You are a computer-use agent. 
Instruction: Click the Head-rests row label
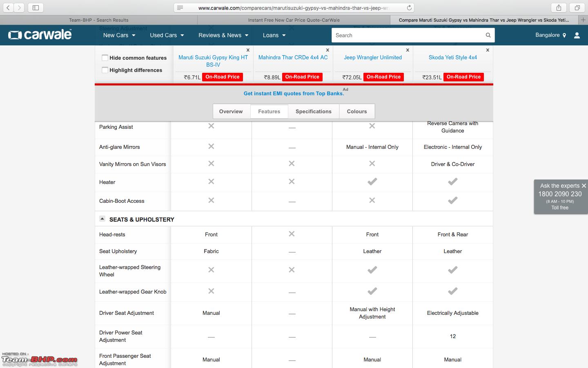[112, 235]
